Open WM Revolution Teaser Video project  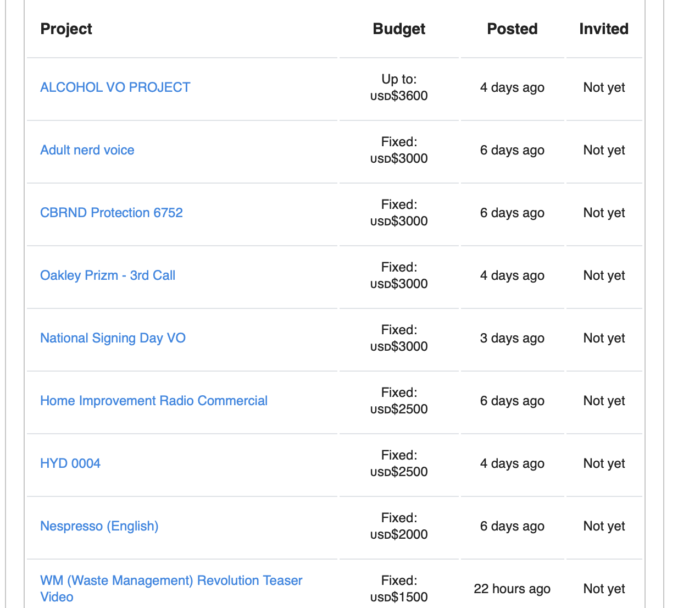coord(171,581)
